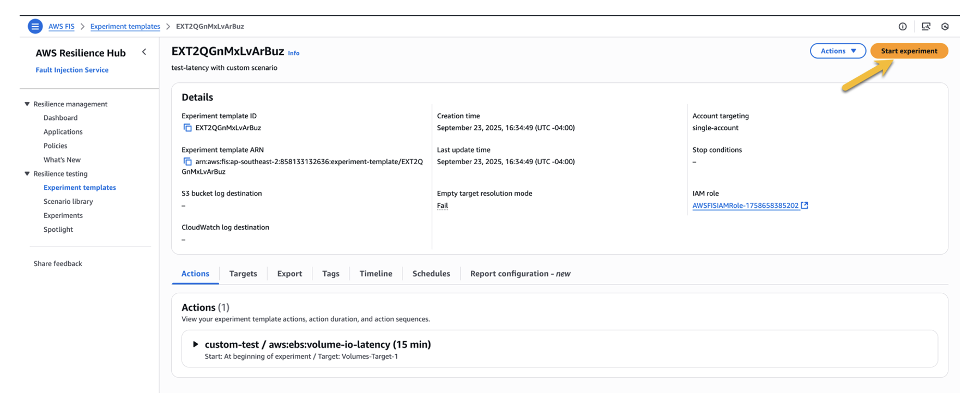This screenshot has height=398, width=980.
Task: Select the Report configuration tab
Action: pyautogui.click(x=520, y=274)
